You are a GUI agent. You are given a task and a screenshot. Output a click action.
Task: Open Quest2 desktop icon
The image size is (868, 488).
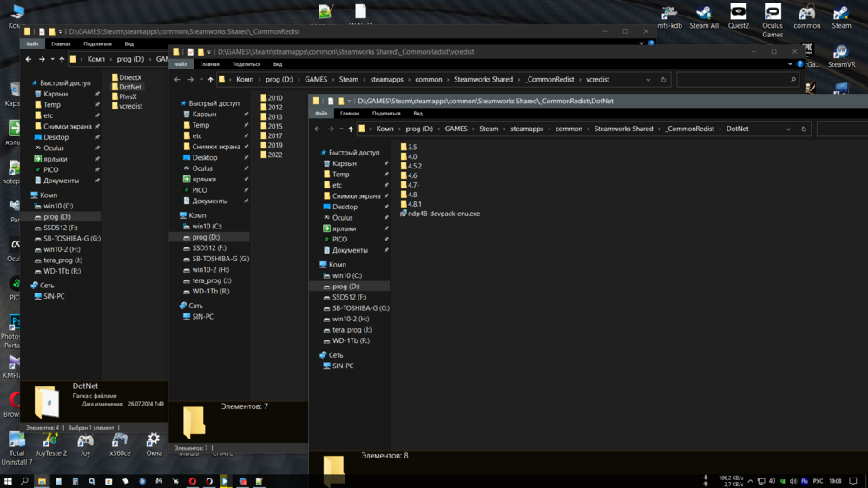coord(738,16)
